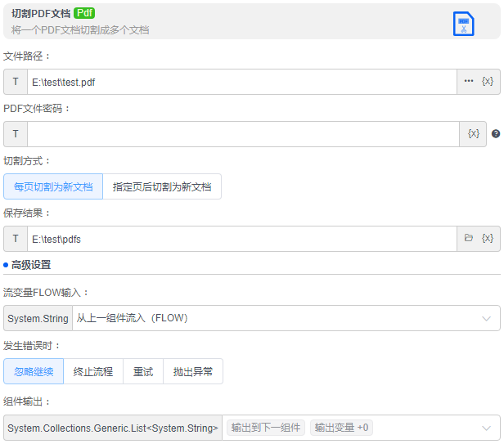Screen dimensions: 504x444
Task: Click the 输出变量 +0 tag
Action: coord(341,428)
